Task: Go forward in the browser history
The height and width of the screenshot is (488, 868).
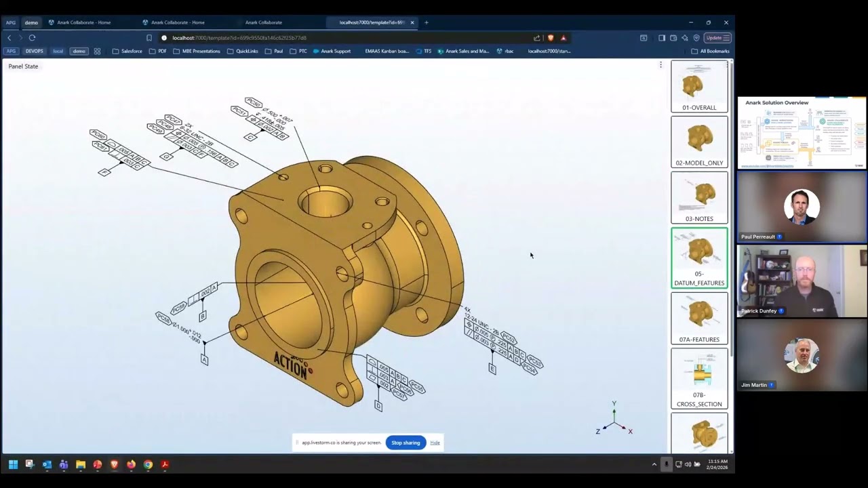Action: click(x=20, y=38)
